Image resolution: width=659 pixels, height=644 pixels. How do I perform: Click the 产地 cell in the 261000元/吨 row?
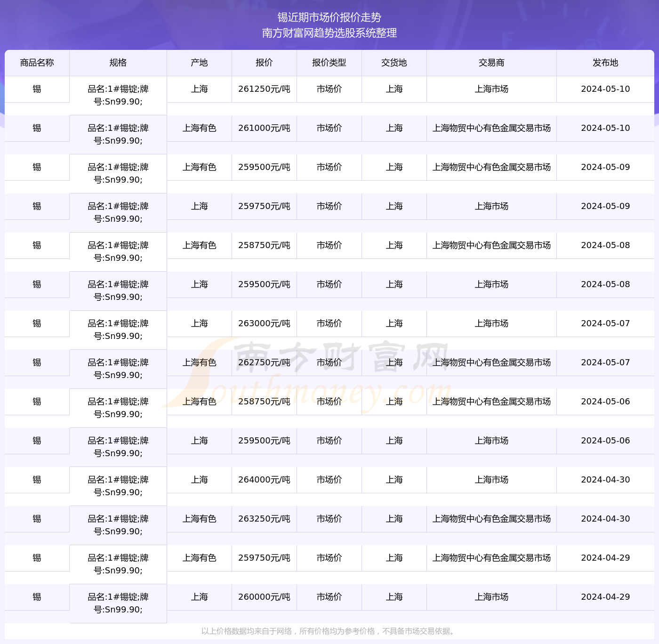coord(200,128)
